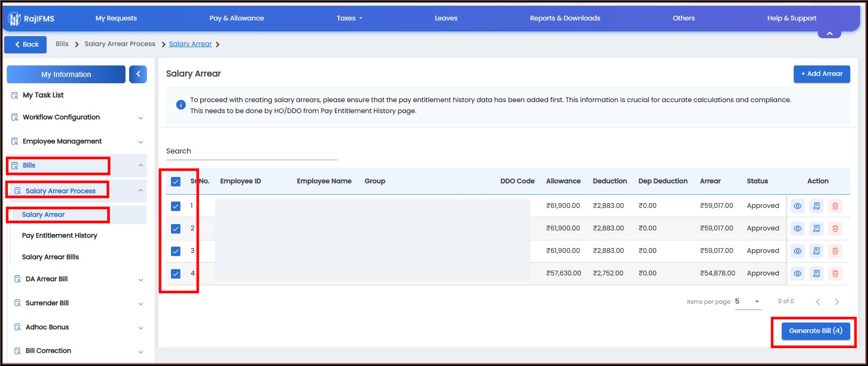868x366 pixels.
Task: Click Salary Arrear Process breadcrumb
Action: (120, 44)
